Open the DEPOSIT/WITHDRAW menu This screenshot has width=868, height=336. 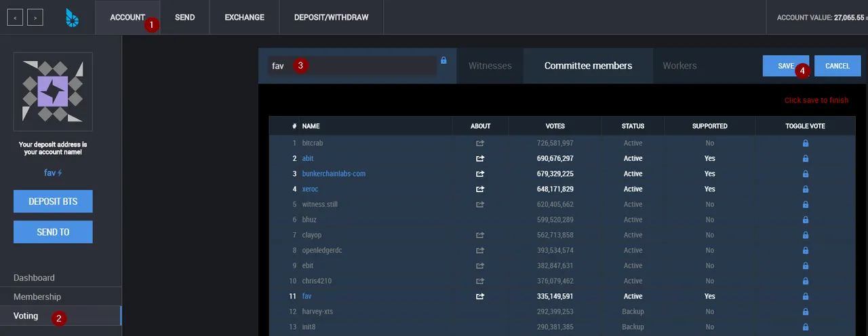tap(332, 18)
